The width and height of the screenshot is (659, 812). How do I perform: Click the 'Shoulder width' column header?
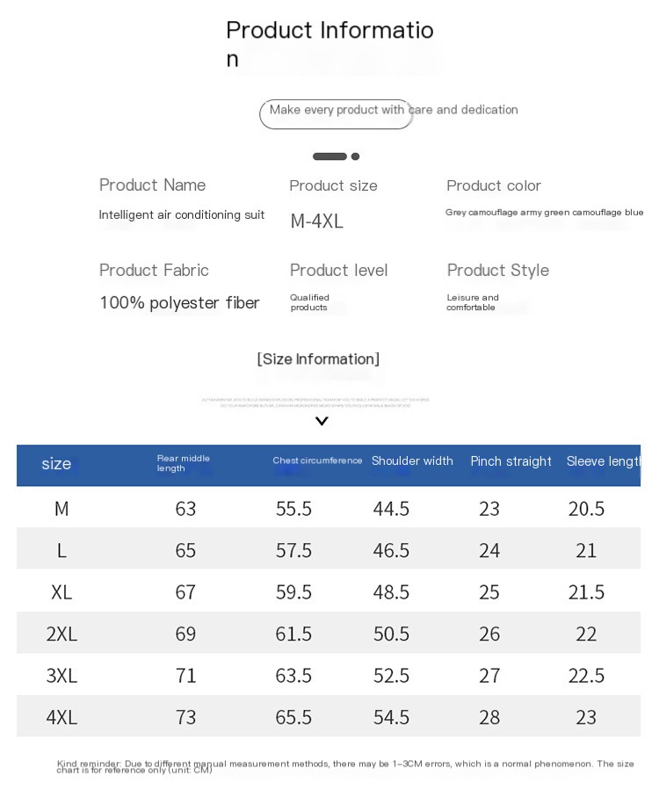(x=412, y=460)
